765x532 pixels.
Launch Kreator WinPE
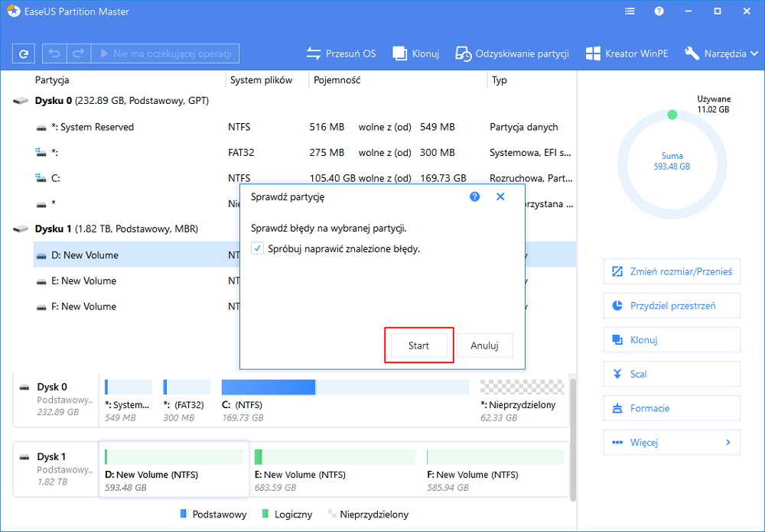coord(627,54)
